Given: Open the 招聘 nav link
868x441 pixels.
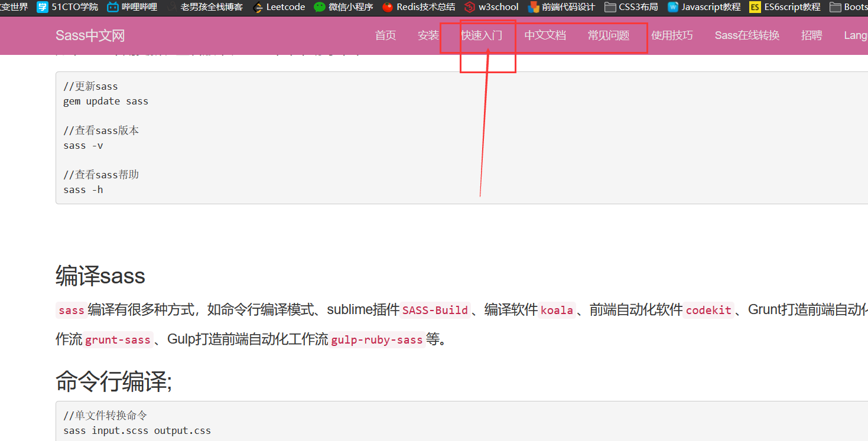Looking at the screenshot, I should click(x=811, y=35).
